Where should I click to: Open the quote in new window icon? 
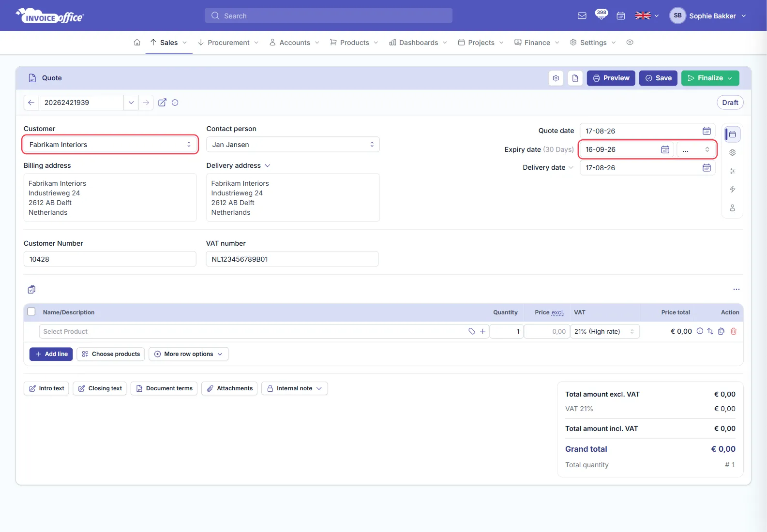click(x=162, y=103)
